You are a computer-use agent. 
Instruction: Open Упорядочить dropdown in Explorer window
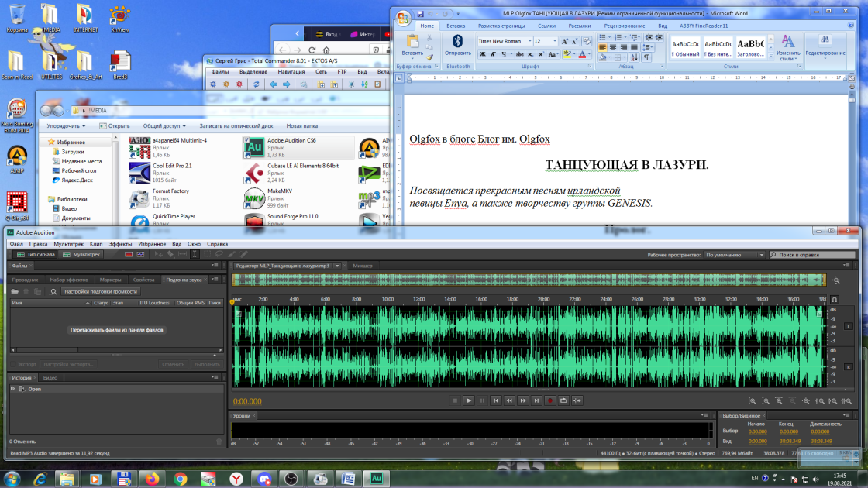(66, 126)
